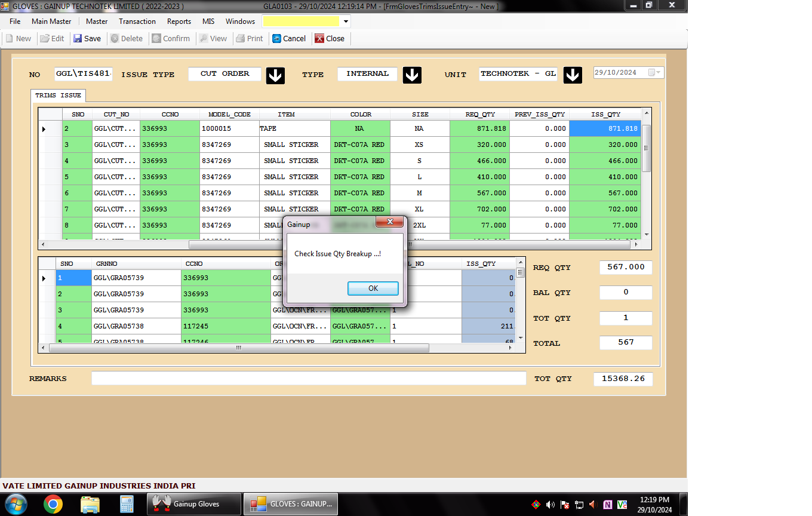This screenshot has height=516, width=812.
Task: Launch Calculator from the taskbar
Action: (127, 505)
